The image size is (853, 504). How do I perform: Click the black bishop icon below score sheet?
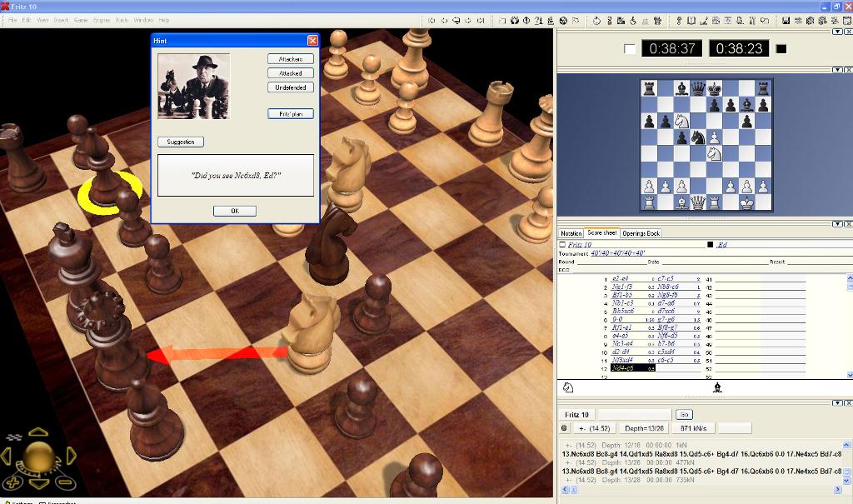click(x=717, y=387)
